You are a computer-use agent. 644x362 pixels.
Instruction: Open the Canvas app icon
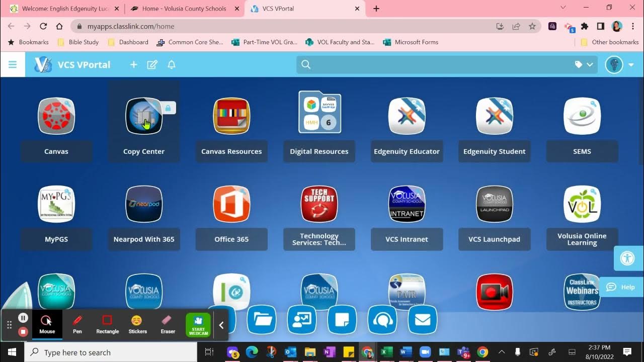point(56,116)
